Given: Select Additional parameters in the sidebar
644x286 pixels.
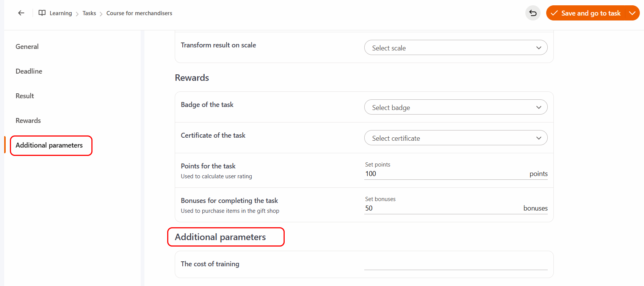Looking at the screenshot, I should pyautogui.click(x=49, y=145).
